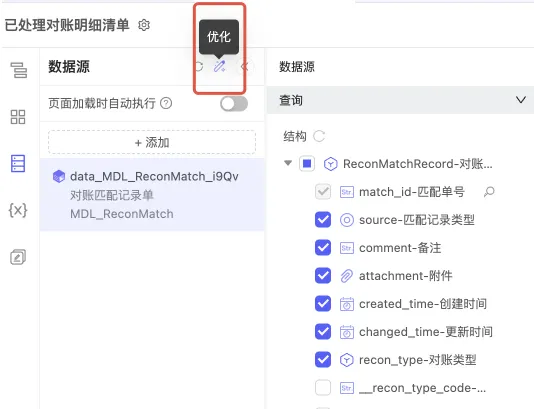Check the __recon_type_code checkbox
The image size is (534, 409).
(x=323, y=388)
